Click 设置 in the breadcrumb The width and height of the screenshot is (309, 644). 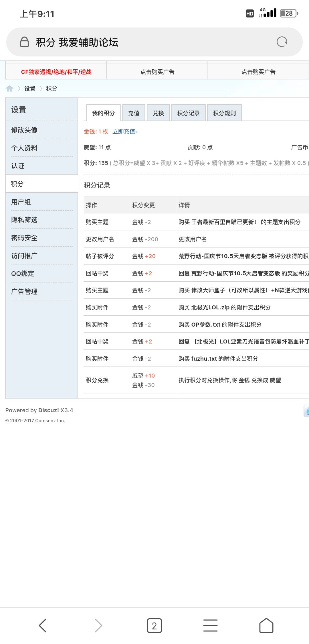tap(30, 89)
